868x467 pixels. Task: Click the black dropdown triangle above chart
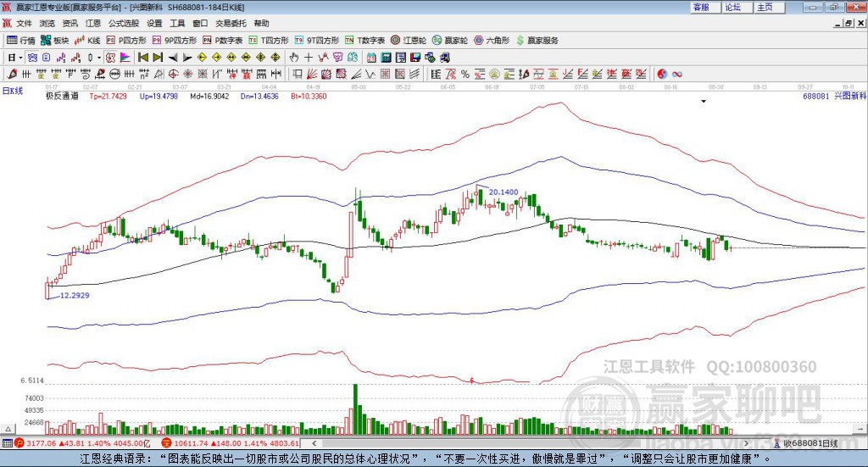click(704, 101)
